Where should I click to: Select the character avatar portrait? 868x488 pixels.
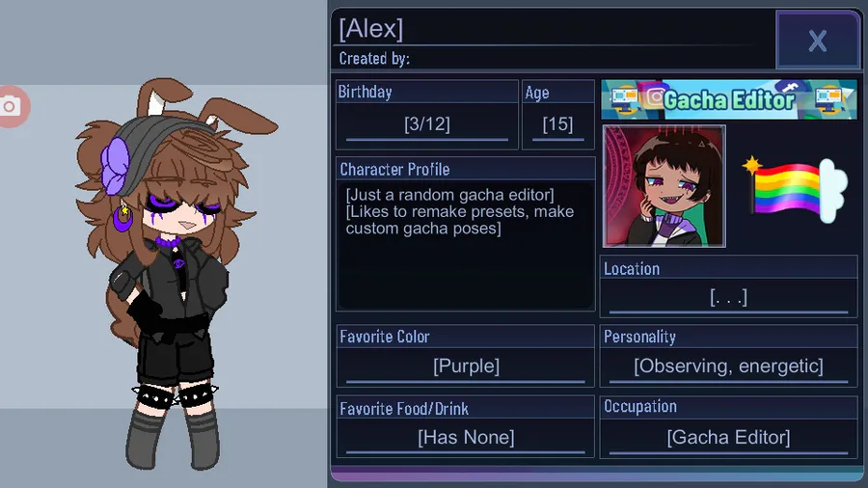tap(664, 186)
